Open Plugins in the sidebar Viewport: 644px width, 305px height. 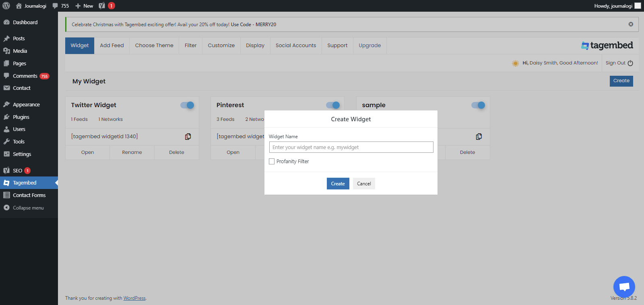[x=29, y=117]
